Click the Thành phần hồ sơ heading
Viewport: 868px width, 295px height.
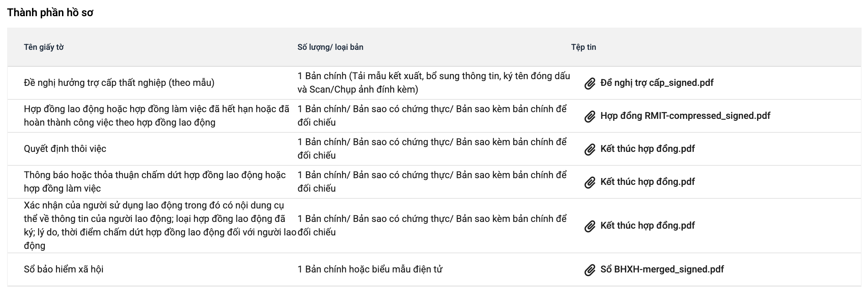pyautogui.click(x=50, y=12)
